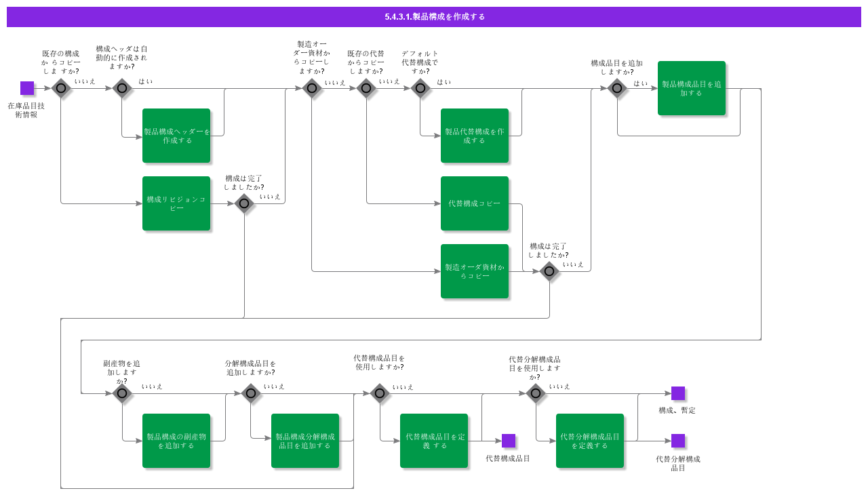Click the 代替構成品目を使用しますか decision diamond
The height and width of the screenshot is (495, 868).
coord(380,393)
